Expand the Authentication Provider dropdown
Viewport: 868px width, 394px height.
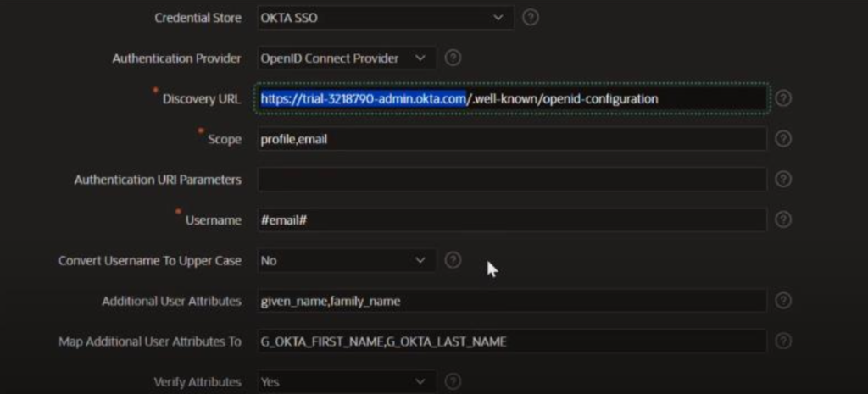[347, 58]
